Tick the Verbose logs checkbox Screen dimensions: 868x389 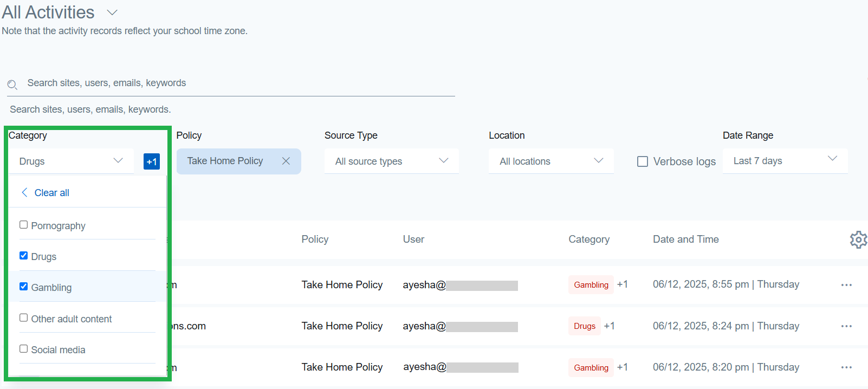coord(643,161)
